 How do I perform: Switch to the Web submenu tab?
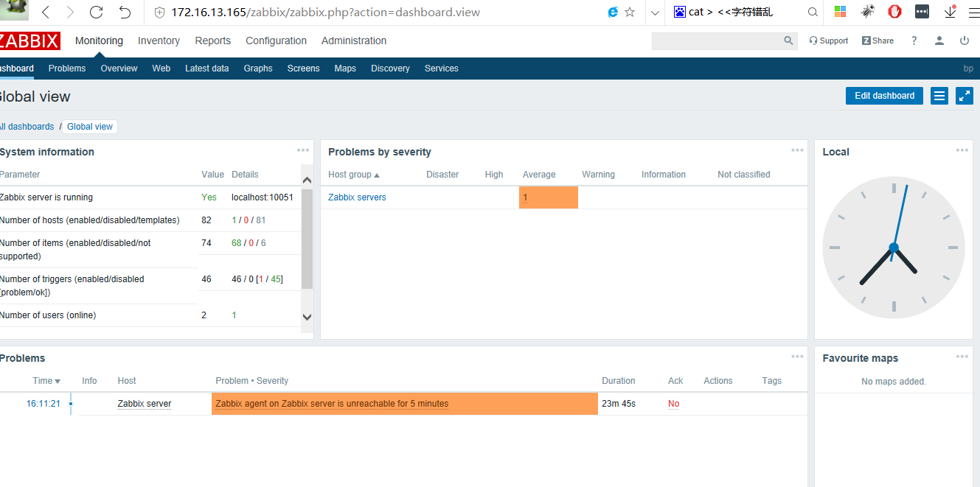pyautogui.click(x=161, y=69)
